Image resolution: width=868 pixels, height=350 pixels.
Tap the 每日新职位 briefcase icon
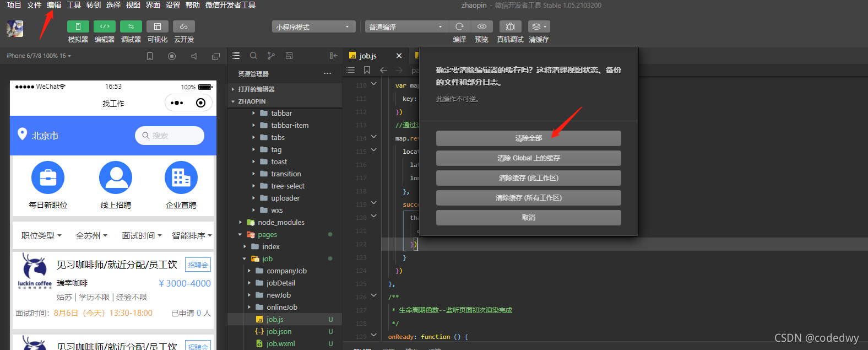click(x=48, y=177)
